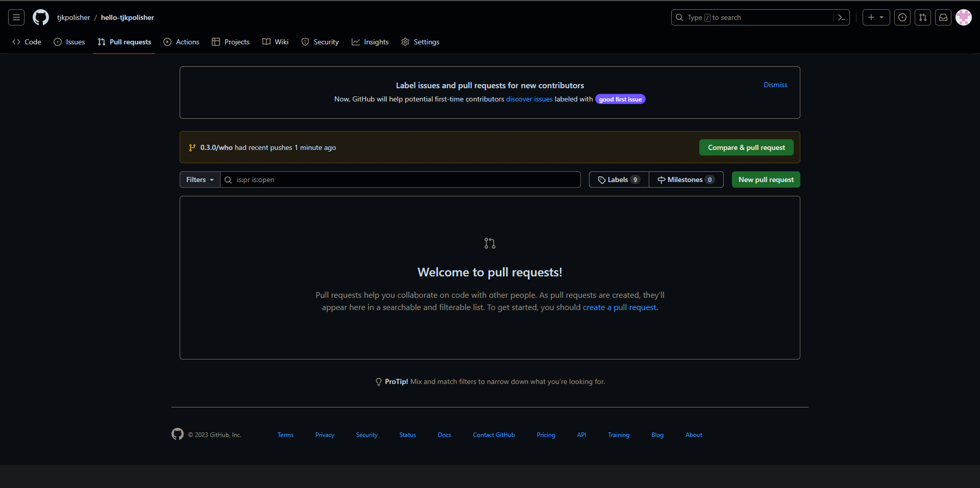View your notifications inbox icon
The width and height of the screenshot is (980, 488).
[943, 17]
